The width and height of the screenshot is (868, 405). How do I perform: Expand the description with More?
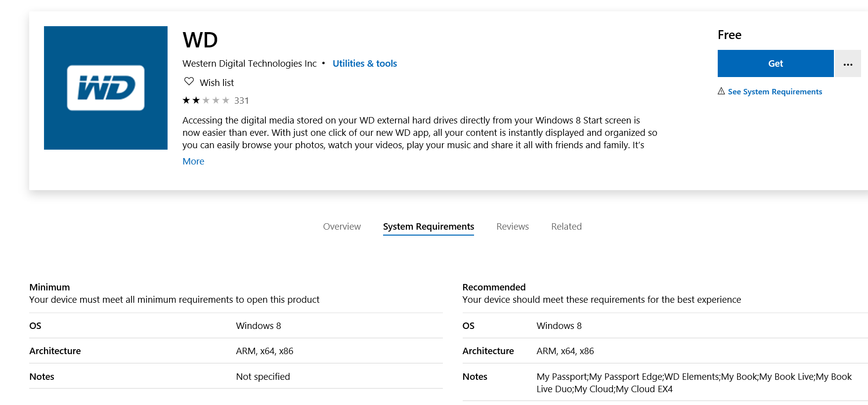click(x=193, y=161)
